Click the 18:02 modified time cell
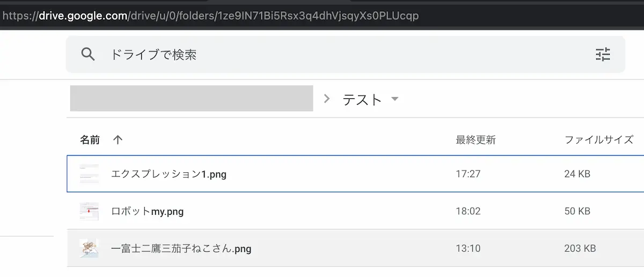 468,212
